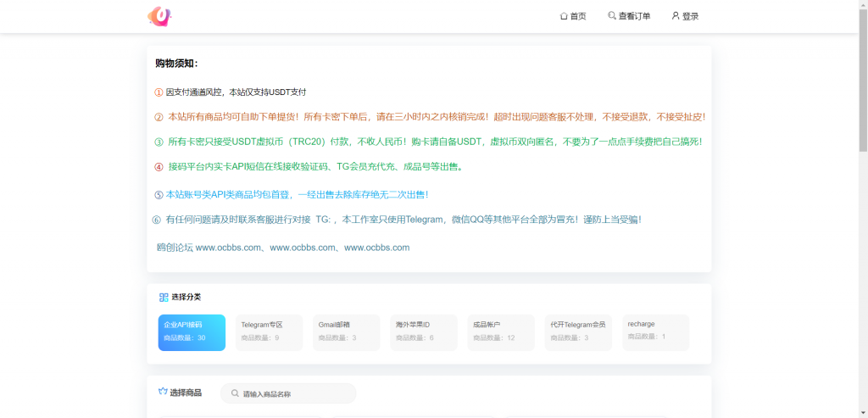Click the site logo icon
Image resolution: width=868 pixels, height=418 pixels.
pyautogui.click(x=159, y=16)
